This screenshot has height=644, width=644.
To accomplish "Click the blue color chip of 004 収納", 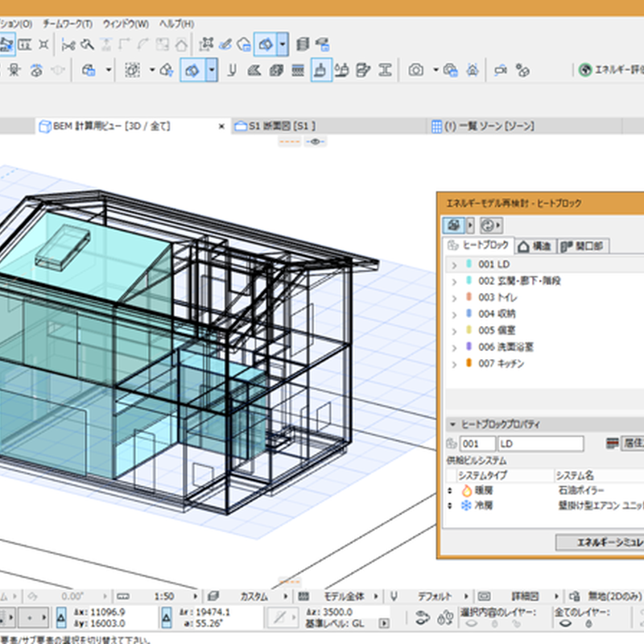I will tap(469, 313).
